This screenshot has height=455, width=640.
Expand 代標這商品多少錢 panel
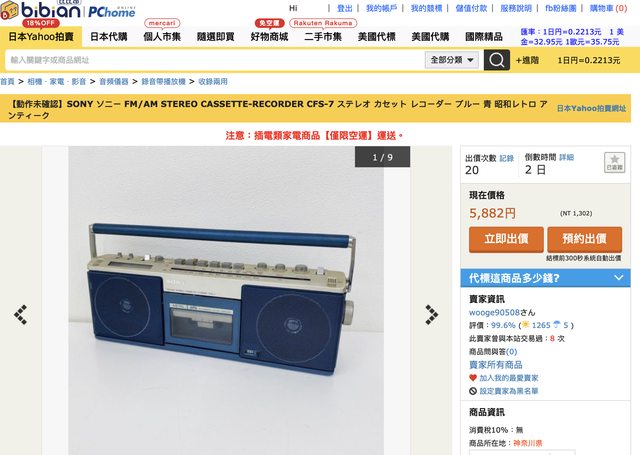point(545,278)
